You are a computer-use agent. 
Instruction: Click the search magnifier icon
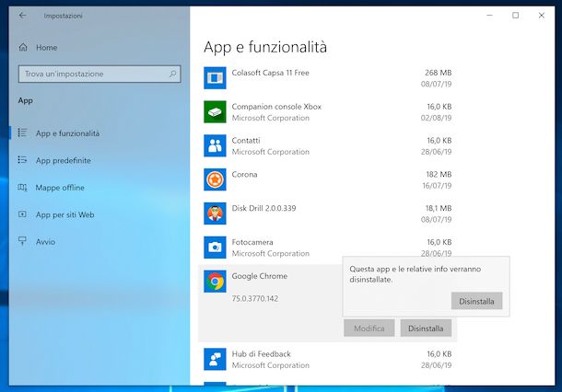(x=173, y=74)
